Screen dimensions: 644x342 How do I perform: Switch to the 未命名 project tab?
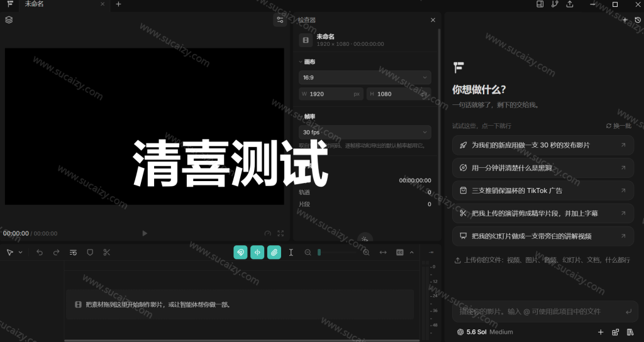click(x=34, y=4)
